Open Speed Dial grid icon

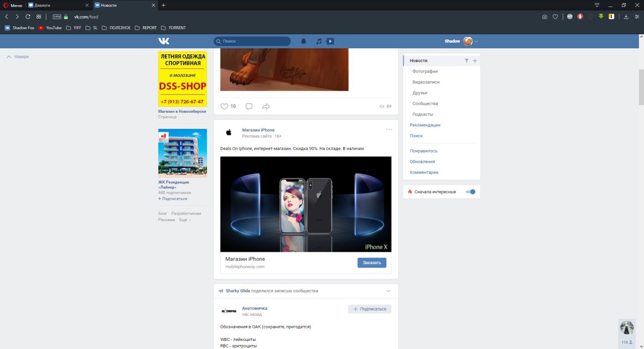click(x=39, y=17)
